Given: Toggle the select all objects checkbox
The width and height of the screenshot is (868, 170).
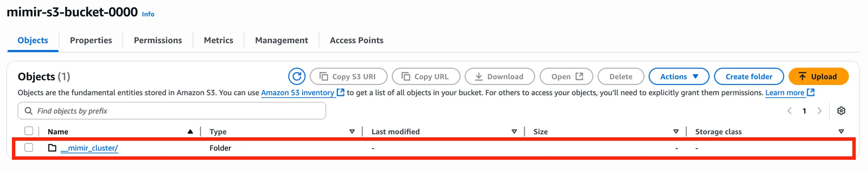Looking at the screenshot, I should click(29, 131).
